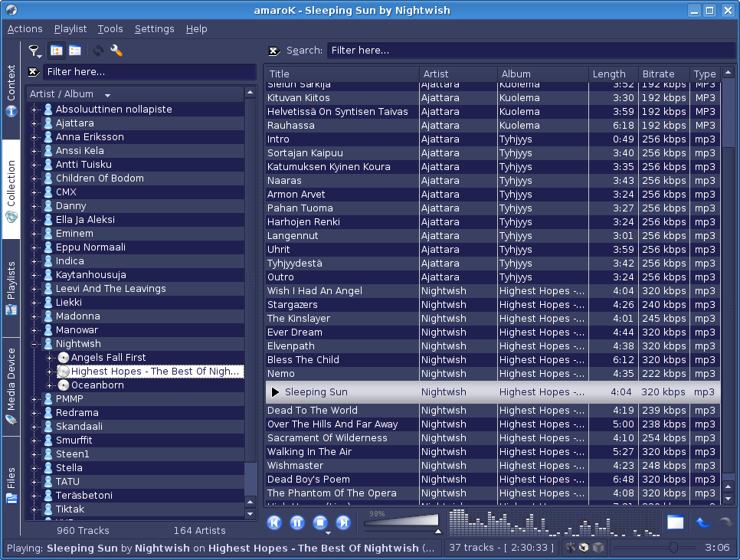This screenshot has height=560, width=740.
Task: Open the Actions menu
Action: (x=25, y=29)
